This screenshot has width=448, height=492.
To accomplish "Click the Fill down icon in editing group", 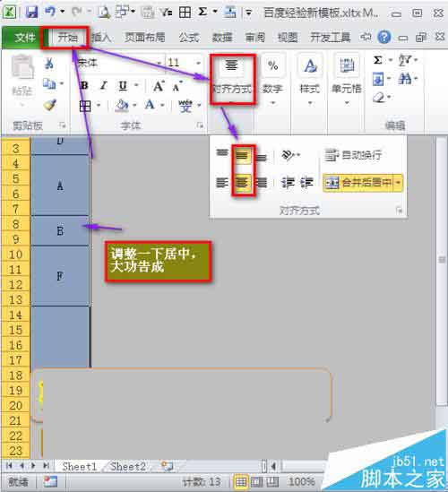I will click(x=378, y=79).
